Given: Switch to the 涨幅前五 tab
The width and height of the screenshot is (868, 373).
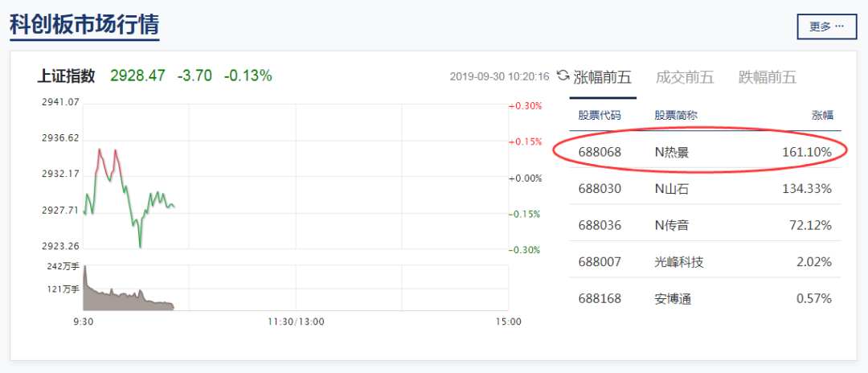Looking at the screenshot, I should pyautogui.click(x=603, y=77).
